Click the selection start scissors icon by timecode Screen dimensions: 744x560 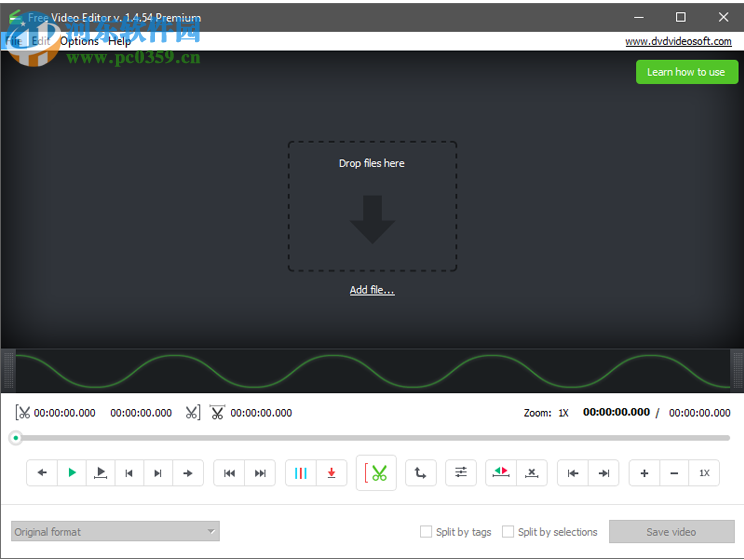tap(22, 412)
